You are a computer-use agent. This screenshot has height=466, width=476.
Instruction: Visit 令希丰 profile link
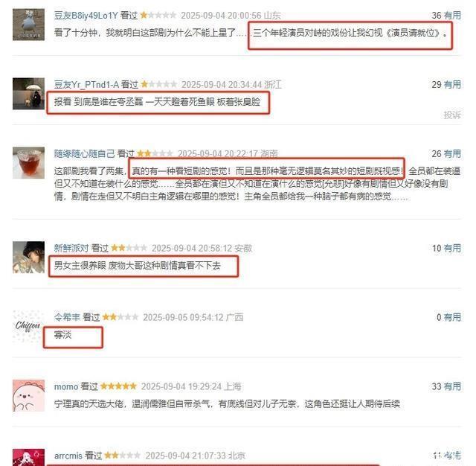tap(67, 317)
